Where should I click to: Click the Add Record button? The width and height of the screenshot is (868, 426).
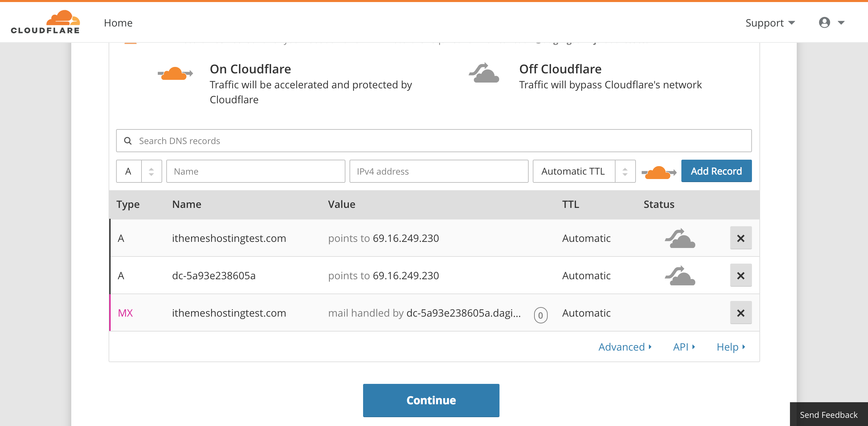(716, 171)
